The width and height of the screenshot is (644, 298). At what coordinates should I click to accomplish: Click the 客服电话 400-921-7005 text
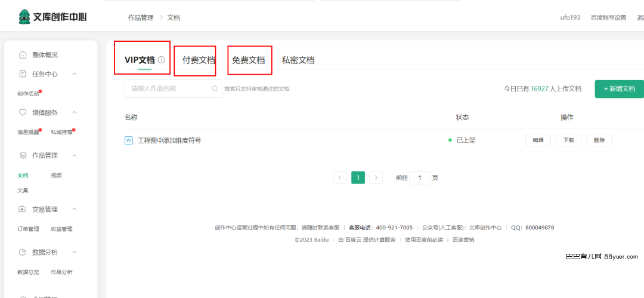(380, 228)
